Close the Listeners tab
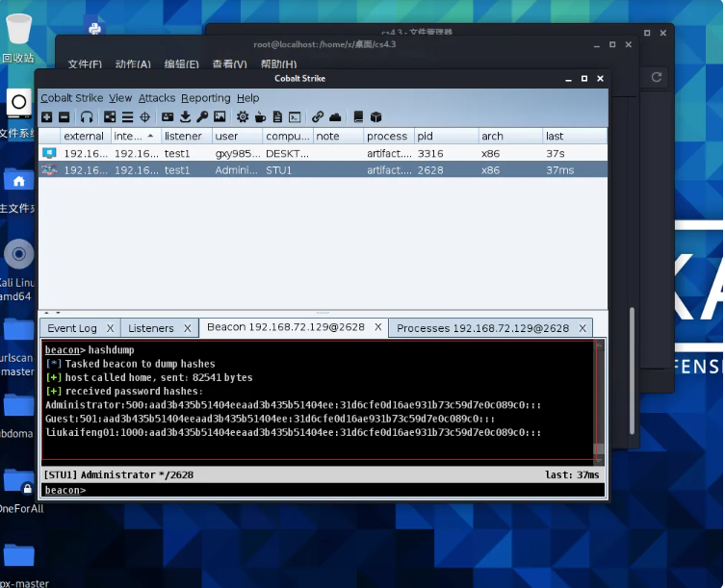 [x=187, y=328]
